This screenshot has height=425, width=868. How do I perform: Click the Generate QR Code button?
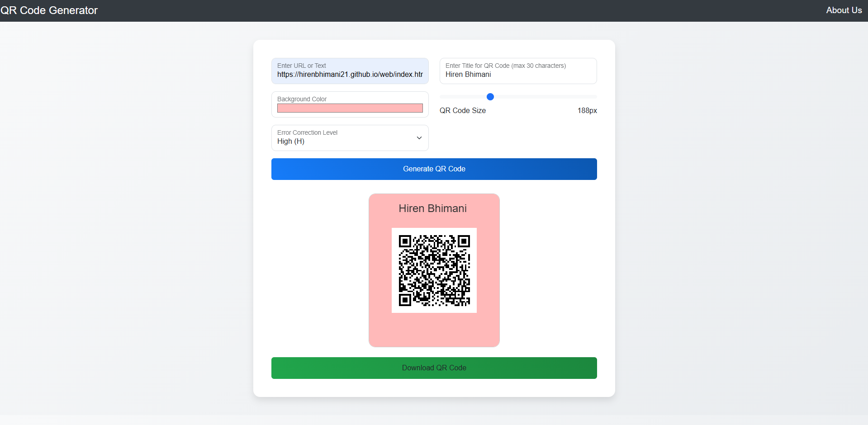coord(434,169)
